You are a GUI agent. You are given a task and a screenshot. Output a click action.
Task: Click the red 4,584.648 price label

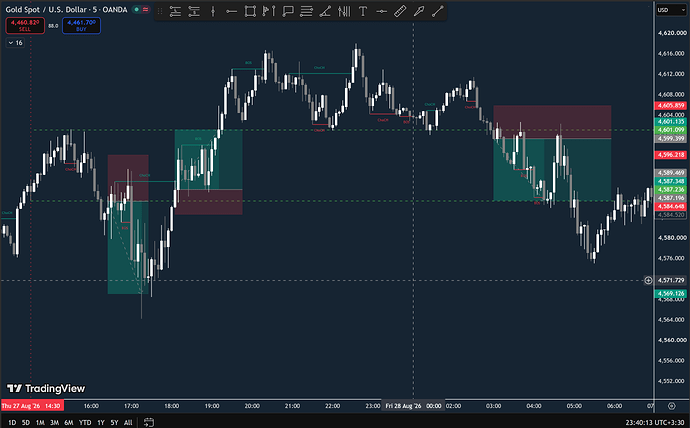point(671,206)
